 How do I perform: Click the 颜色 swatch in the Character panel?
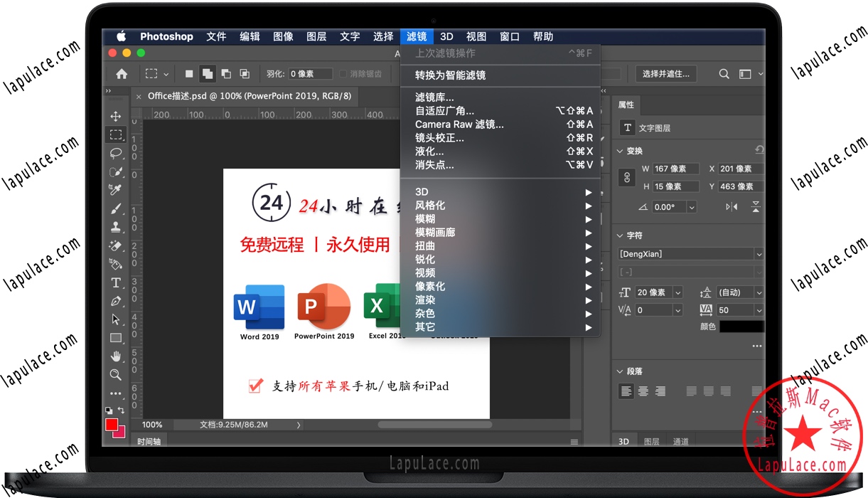743,326
